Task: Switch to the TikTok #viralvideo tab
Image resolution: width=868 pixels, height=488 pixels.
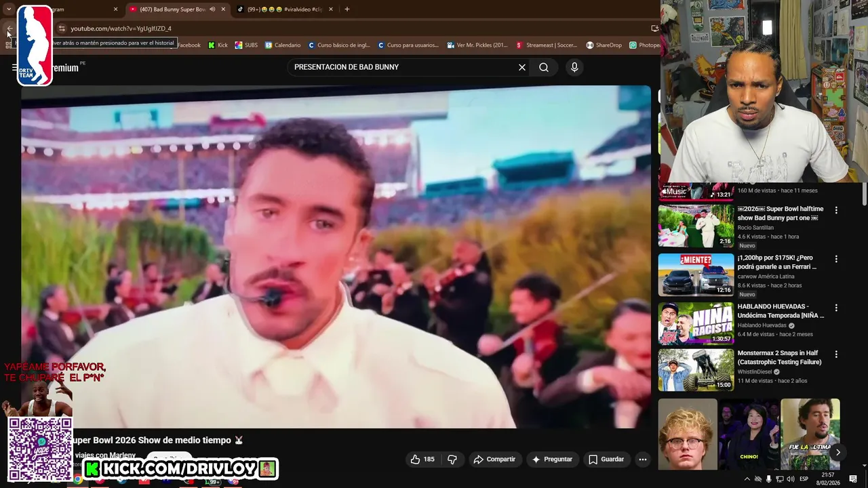Action: pyautogui.click(x=284, y=9)
